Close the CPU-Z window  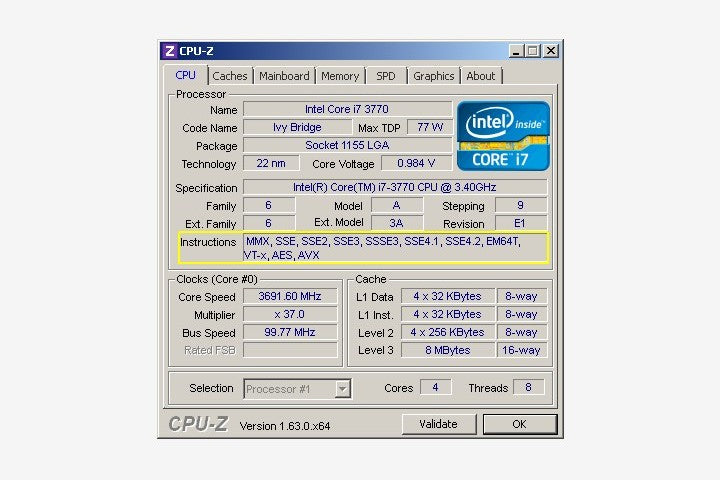click(551, 51)
